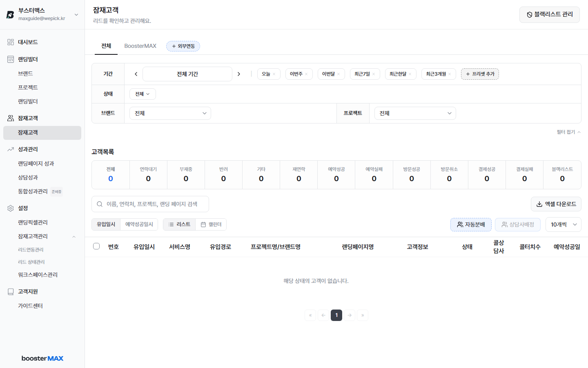Switch to 캘린더 view
The width and height of the screenshot is (588, 368).
211,224
